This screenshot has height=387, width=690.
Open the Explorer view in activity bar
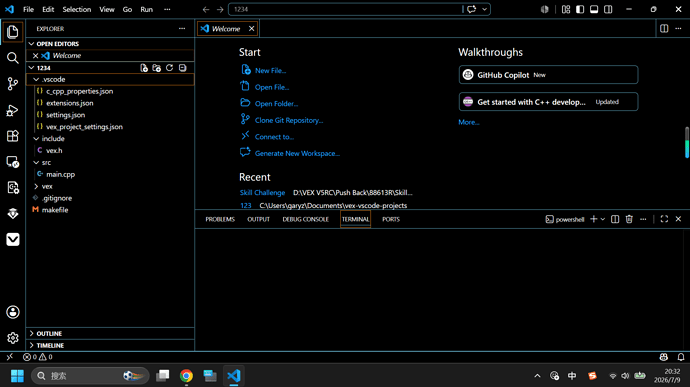point(13,32)
